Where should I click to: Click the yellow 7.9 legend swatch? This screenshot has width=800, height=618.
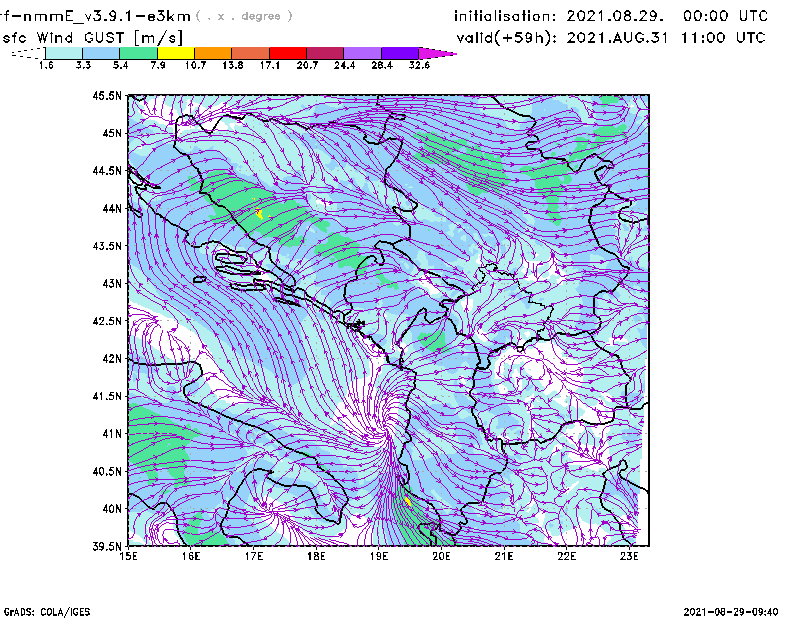[x=176, y=53]
